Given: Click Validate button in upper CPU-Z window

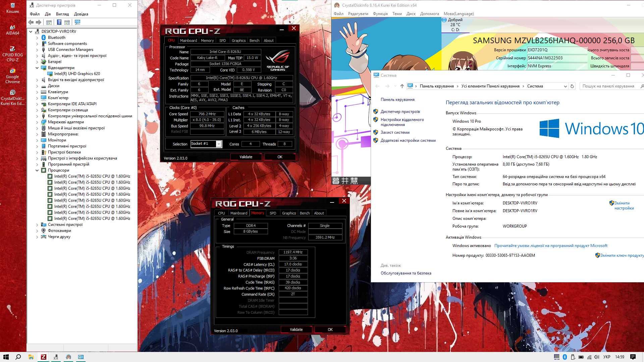Looking at the screenshot, I should [246, 157].
